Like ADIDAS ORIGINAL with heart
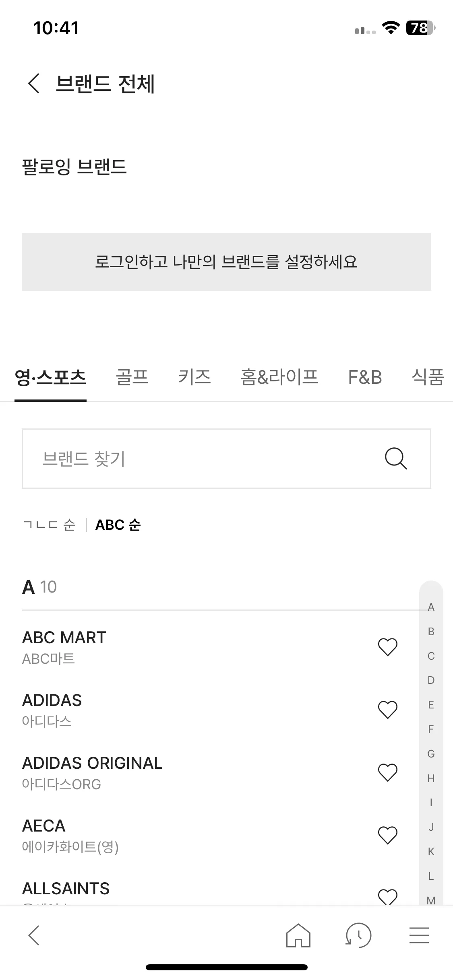 [388, 772]
